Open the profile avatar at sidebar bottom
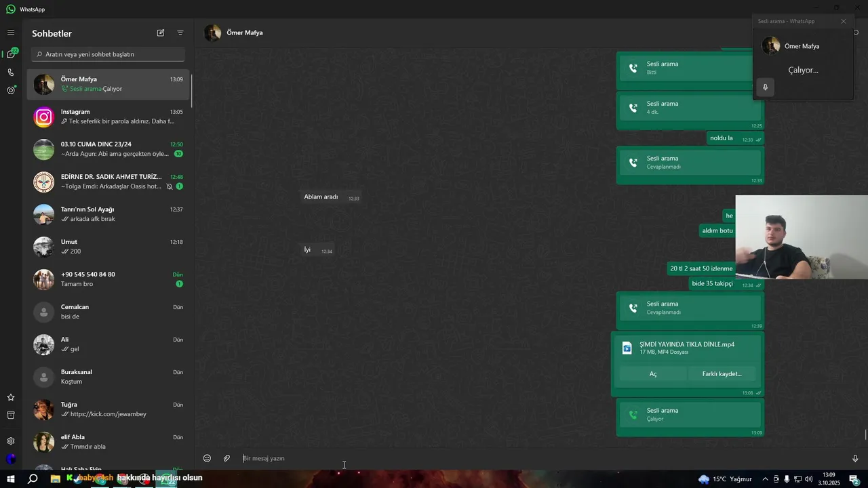 pos(11,459)
